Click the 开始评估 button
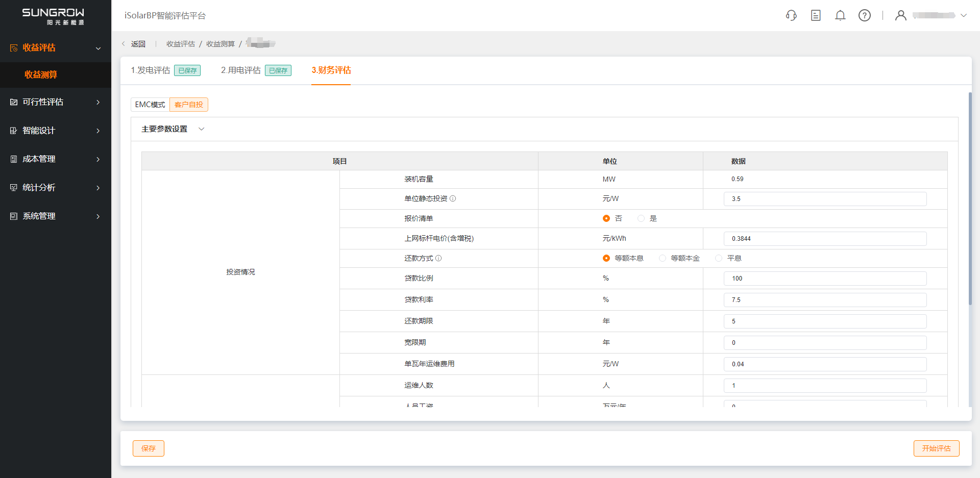Image resolution: width=980 pixels, height=478 pixels. tap(936, 448)
